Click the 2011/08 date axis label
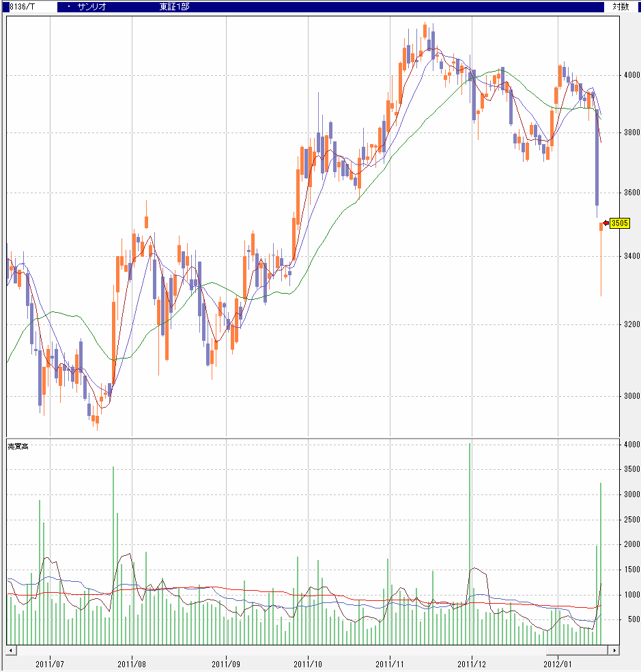 [132, 664]
